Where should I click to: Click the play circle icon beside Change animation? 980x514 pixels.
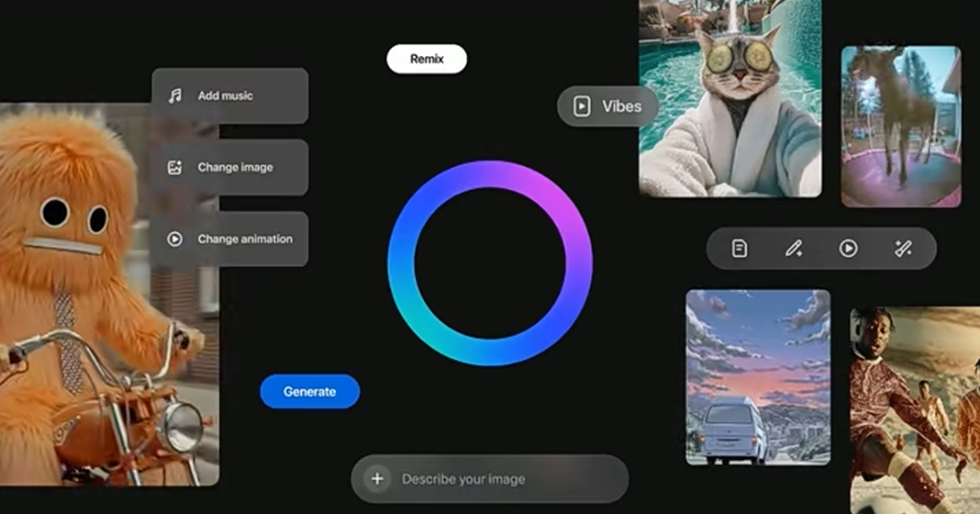(175, 239)
